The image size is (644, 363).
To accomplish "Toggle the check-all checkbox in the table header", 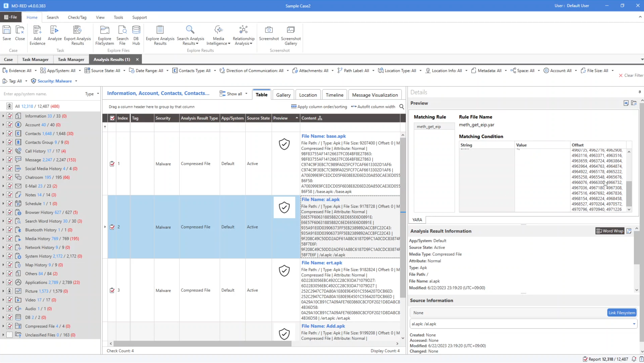I will [x=112, y=118].
